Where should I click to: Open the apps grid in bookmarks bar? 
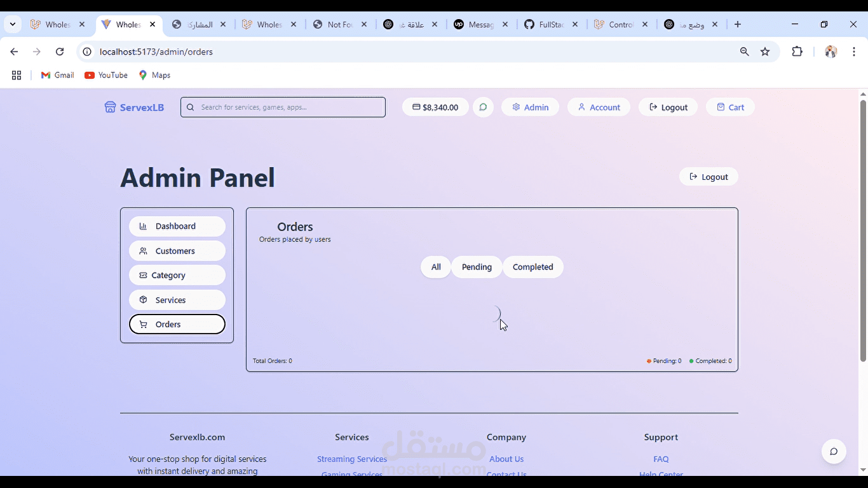pos(17,75)
